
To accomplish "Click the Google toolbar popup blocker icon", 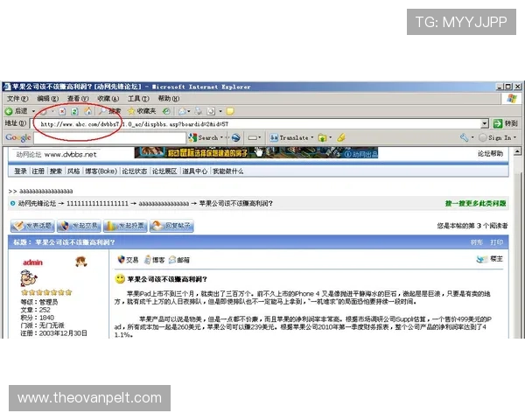I will pyautogui.click(x=253, y=137).
